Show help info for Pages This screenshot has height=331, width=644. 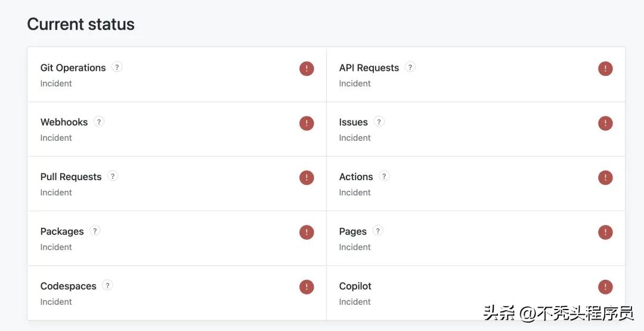(x=378, y=231)
